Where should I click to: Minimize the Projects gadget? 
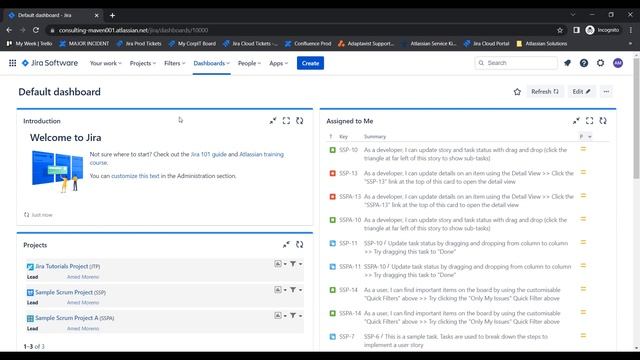[286, 244]
